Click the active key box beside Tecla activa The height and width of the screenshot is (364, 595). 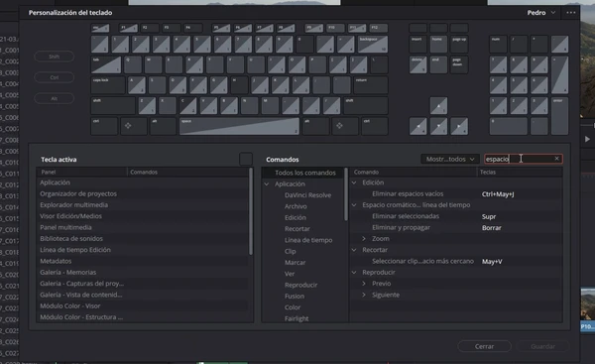pos(246,159)
